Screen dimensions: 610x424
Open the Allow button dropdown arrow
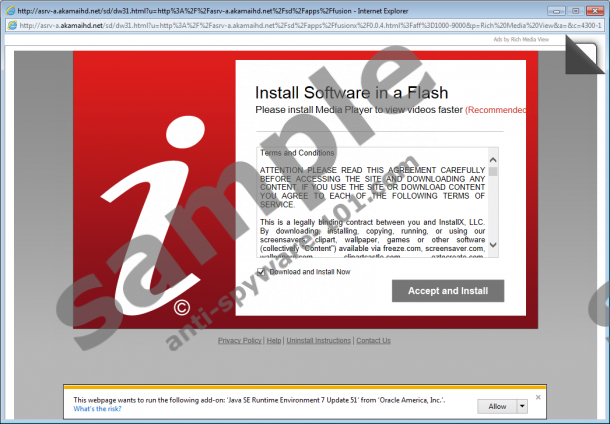537,406
